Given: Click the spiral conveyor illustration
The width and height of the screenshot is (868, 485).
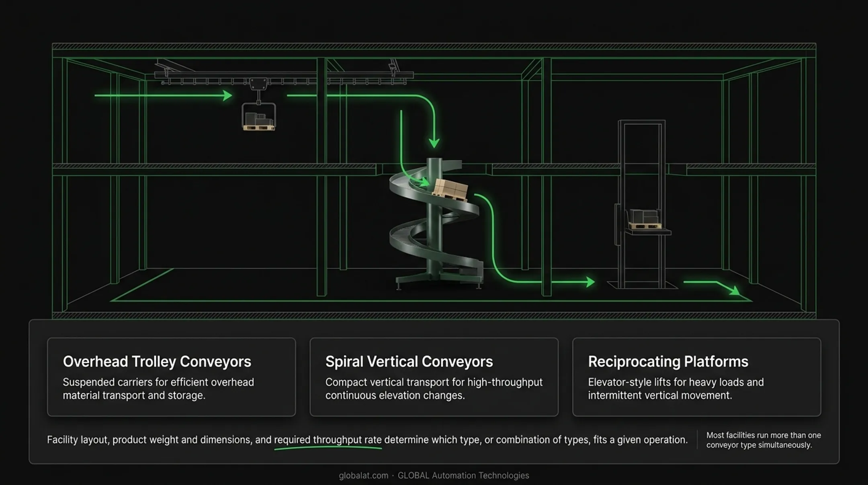Looking at the screenshot, I should tap(436, 224).
